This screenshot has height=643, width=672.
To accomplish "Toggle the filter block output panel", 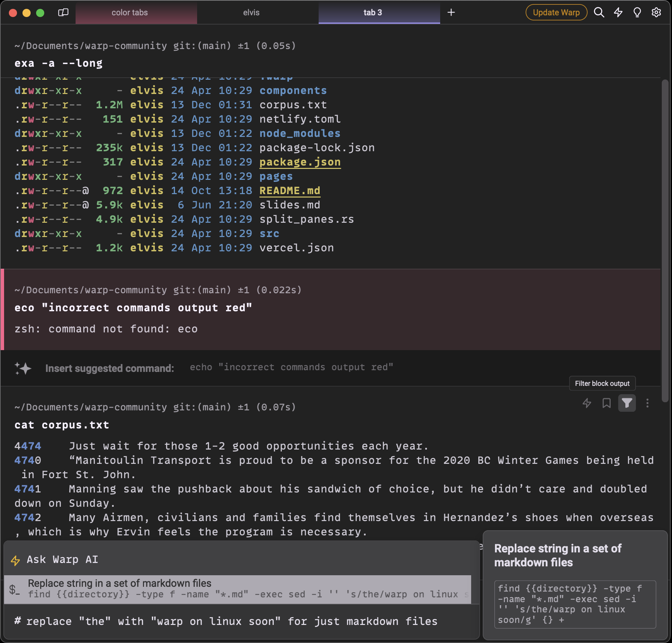I will point(628,403).
